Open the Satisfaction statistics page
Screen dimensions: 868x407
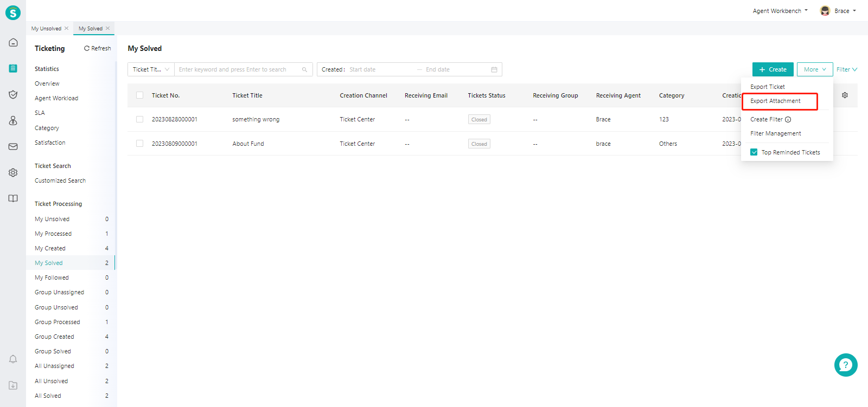tap(50, 143)
